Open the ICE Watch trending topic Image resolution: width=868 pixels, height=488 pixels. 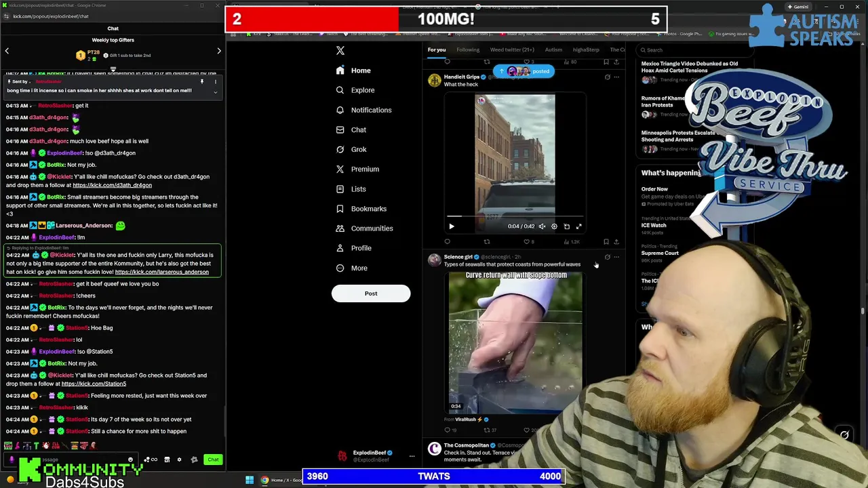[654, 226]
